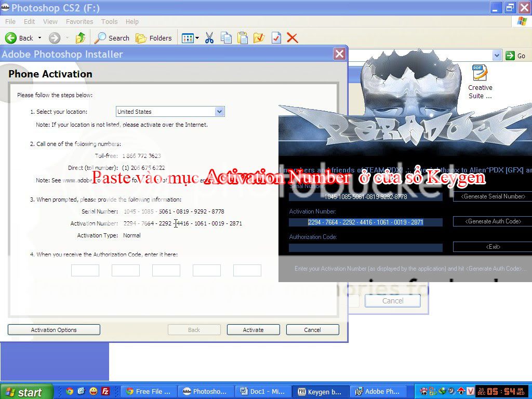
Task: Click the Cancel button behind the keygen
Action: pyautogui.click(x=393, y=301)
